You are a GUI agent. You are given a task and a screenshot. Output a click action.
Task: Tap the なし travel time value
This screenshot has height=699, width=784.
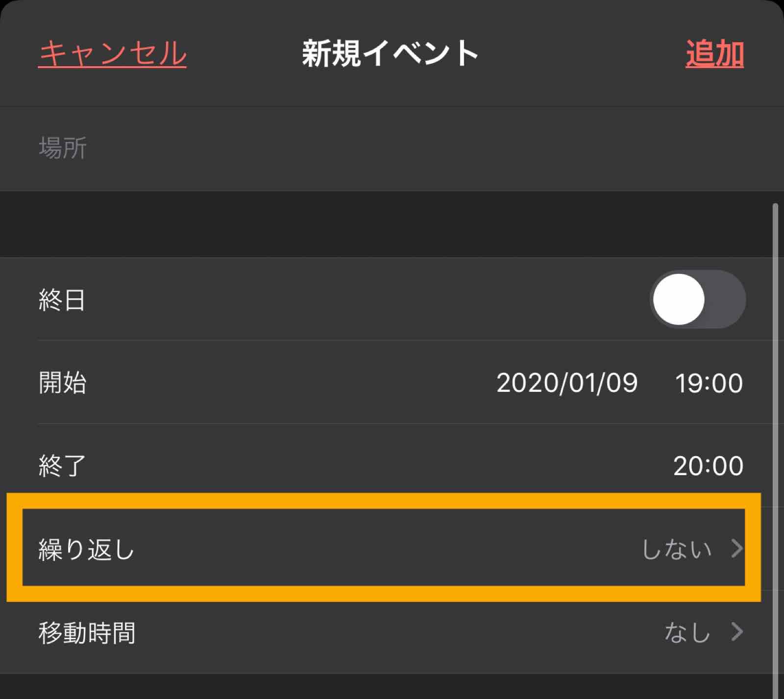[687, 632]
